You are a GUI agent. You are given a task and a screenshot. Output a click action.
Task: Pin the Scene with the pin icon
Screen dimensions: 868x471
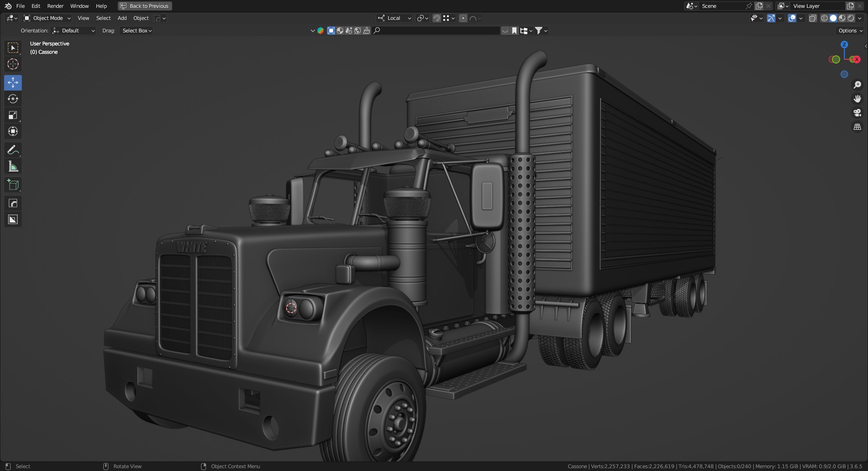pos(748,6)
